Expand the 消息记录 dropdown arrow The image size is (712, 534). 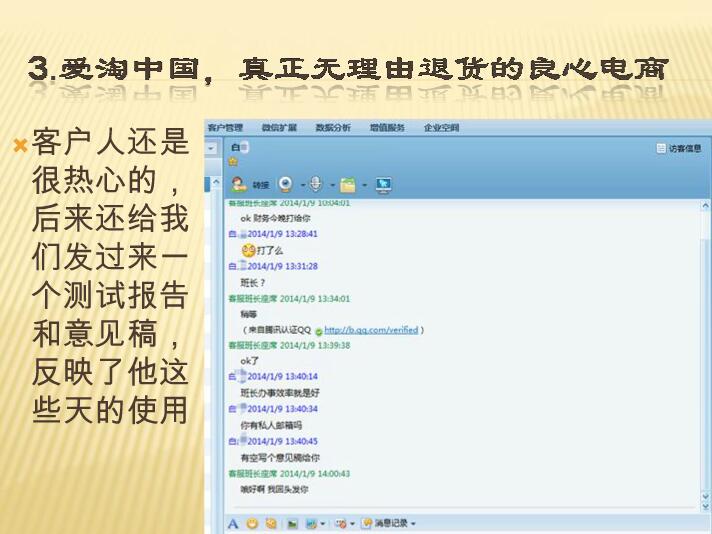(x=413, y=524)
